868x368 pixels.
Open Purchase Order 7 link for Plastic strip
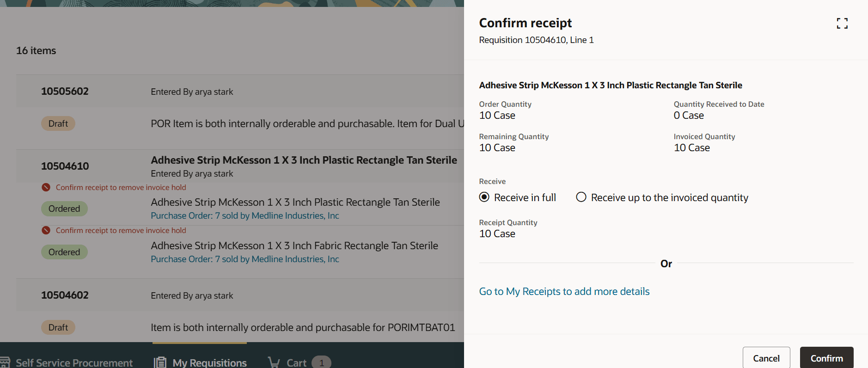[x=245, y=216]
